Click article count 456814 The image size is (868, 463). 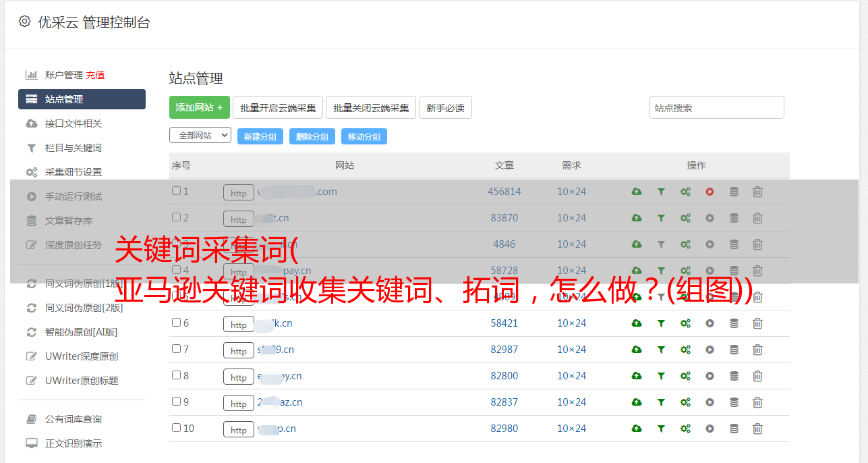[504, 192]
